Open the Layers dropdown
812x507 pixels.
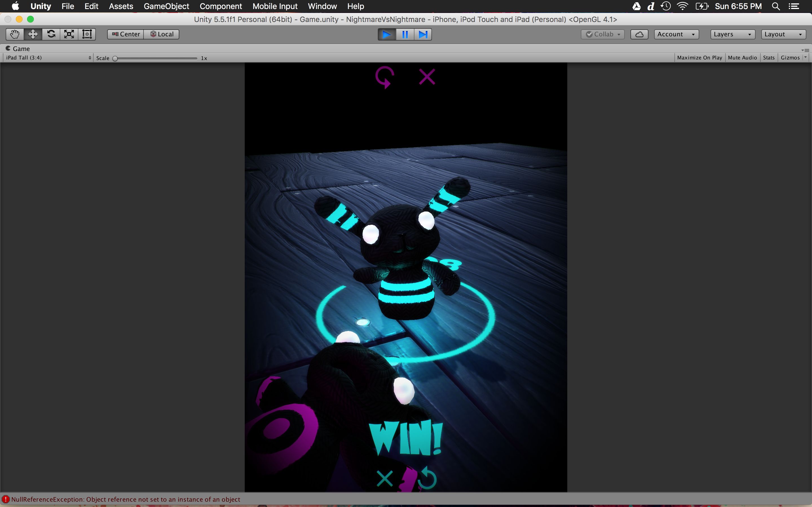[732, 34]
